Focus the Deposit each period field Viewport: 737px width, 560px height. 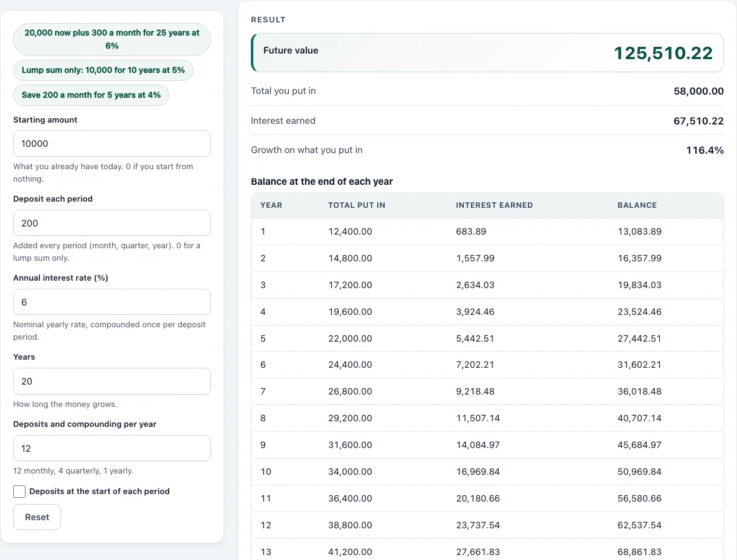[x=112, y=223]
